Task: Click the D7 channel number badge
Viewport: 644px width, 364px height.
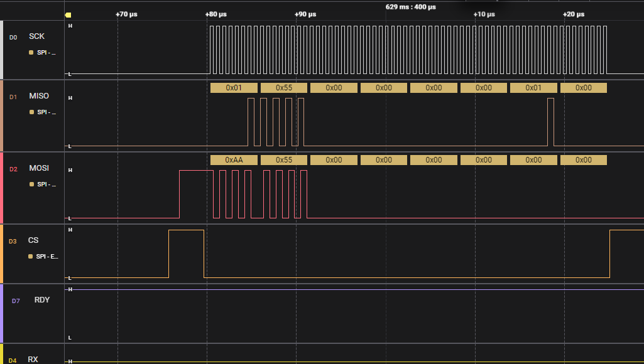Action: [x=16, y=301]
